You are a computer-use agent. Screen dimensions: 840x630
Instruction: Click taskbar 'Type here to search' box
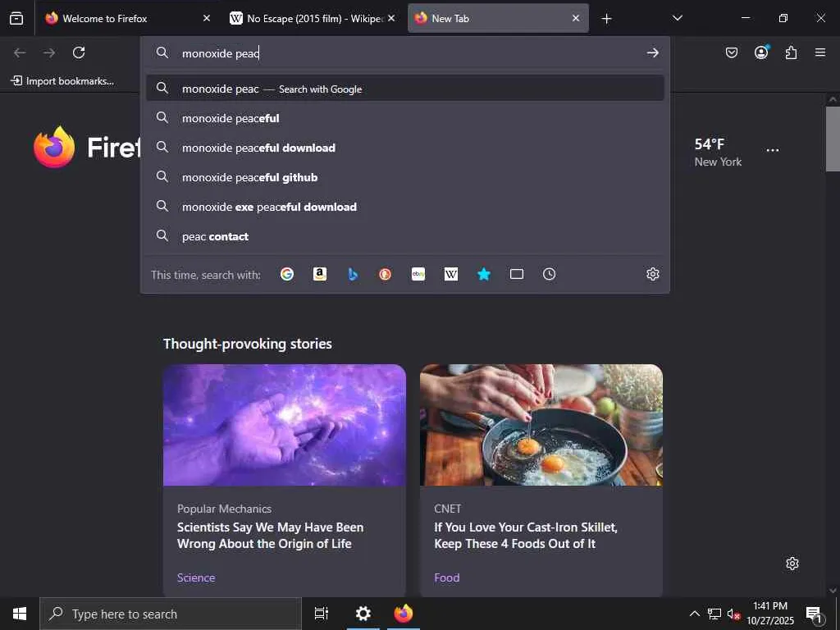(171, 614)
